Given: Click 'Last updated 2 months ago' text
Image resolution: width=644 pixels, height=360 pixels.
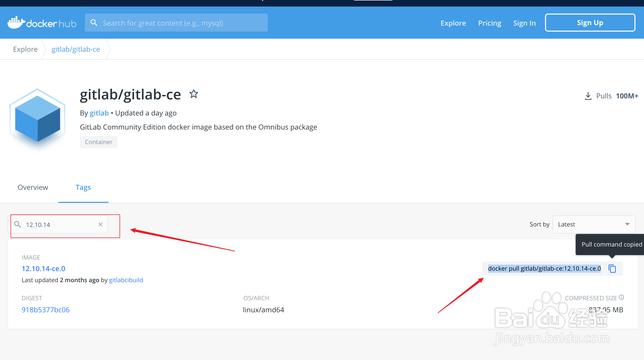Looking at the screenshot, I should pyautogui.click(x=60, y=280).
